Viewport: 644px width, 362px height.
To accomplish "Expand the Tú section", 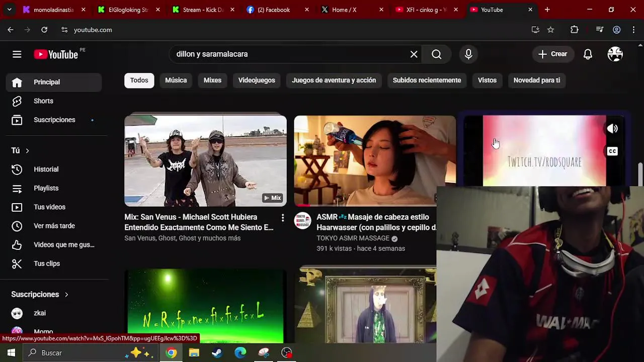I will pyautogui.click(x=20, y=150).
